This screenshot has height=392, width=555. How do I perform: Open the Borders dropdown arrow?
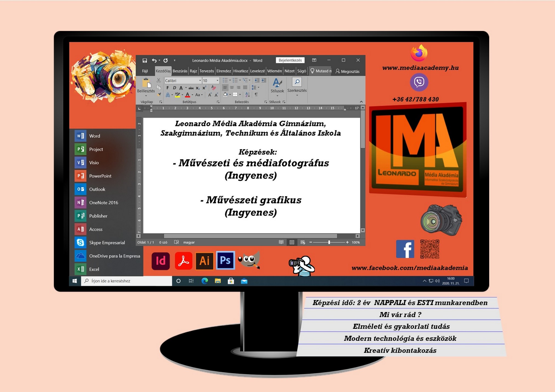click(240, 95)
